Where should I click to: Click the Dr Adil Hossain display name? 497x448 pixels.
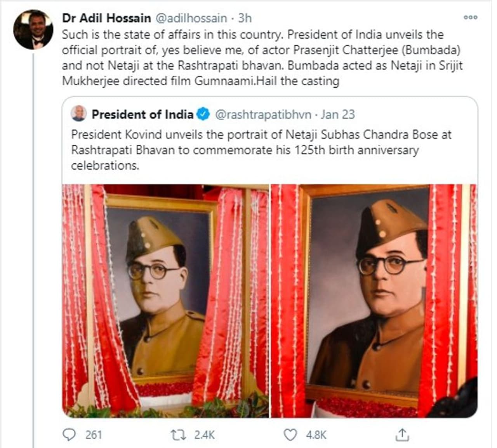[x=106, y=18]
